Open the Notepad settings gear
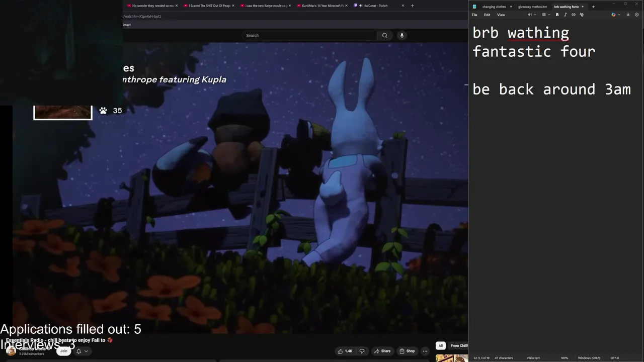This screenshot has width=644, height=362. point(636,15)
